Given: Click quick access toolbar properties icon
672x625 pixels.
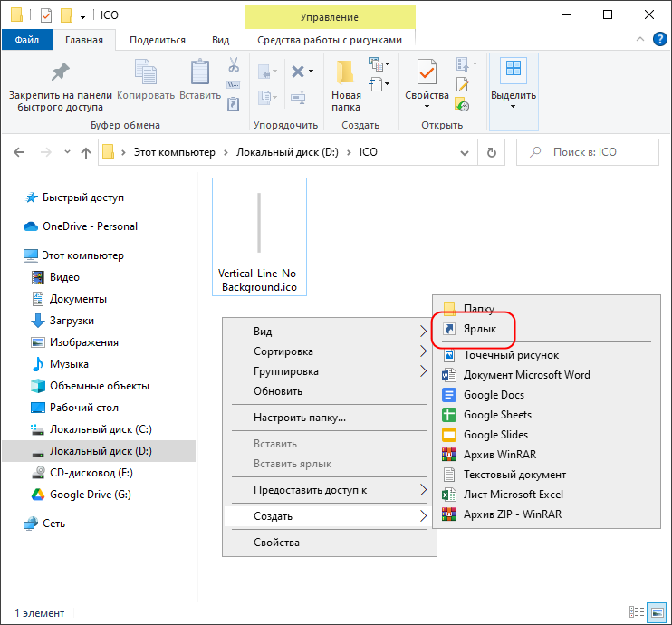Looking at the screenshot, I should (46, 15).
